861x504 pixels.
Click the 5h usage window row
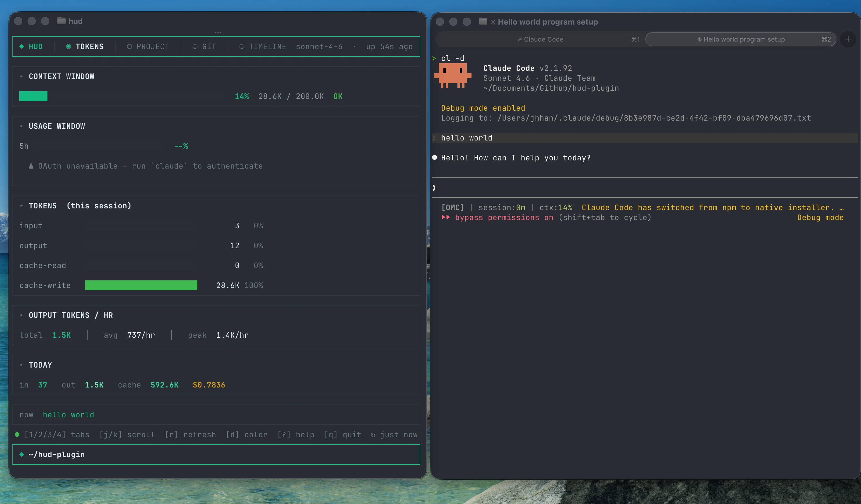pyautogui.click(x=104, y=146)
